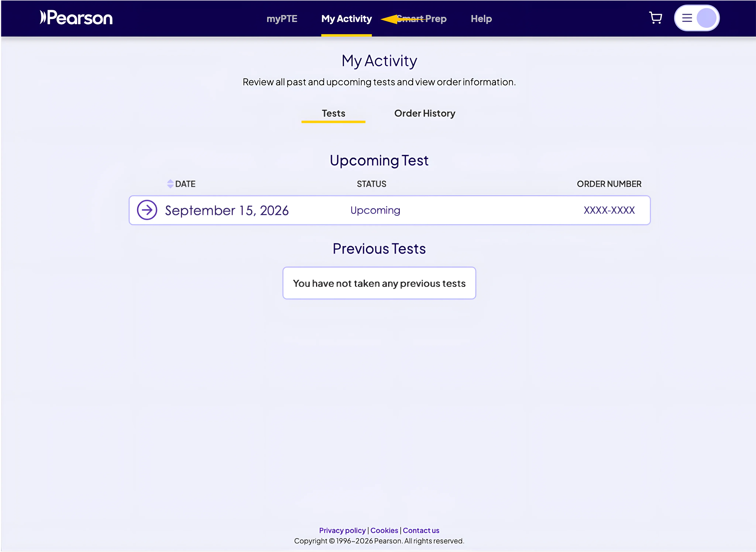756x552 pixels.
Task: Click the Upcoming status text
Action: (x=375, y=210)
